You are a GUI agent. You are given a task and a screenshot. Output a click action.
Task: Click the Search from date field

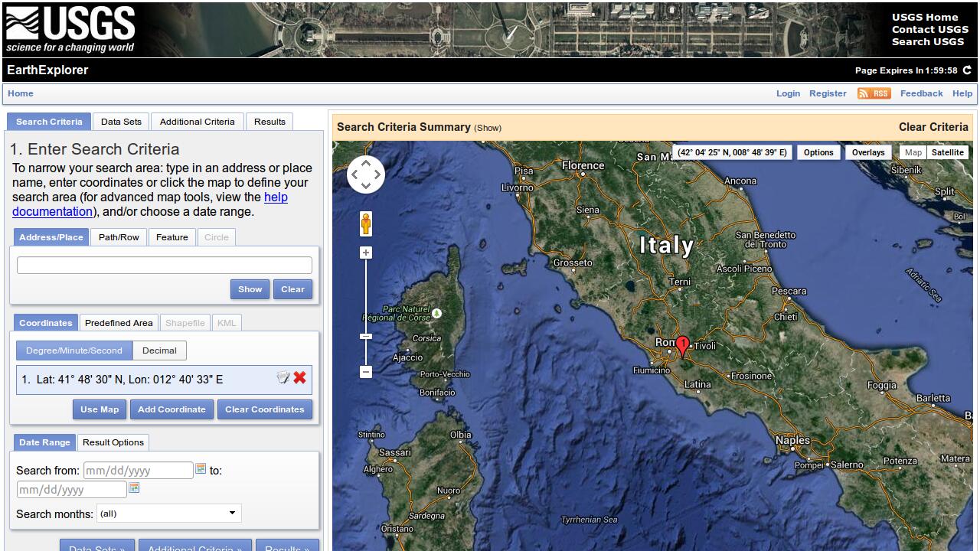(x=138, y=471)
